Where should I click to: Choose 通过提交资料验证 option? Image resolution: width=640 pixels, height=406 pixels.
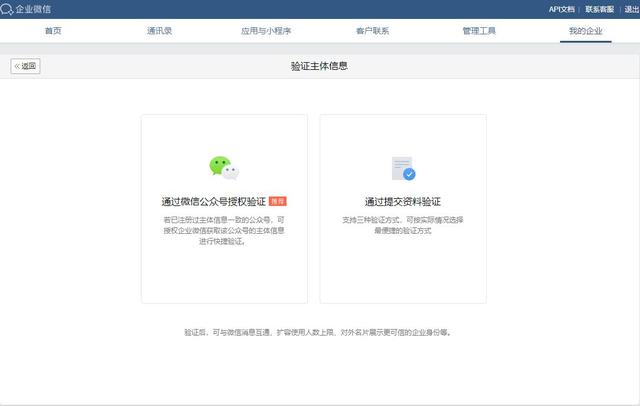click(x=403, y=202)
